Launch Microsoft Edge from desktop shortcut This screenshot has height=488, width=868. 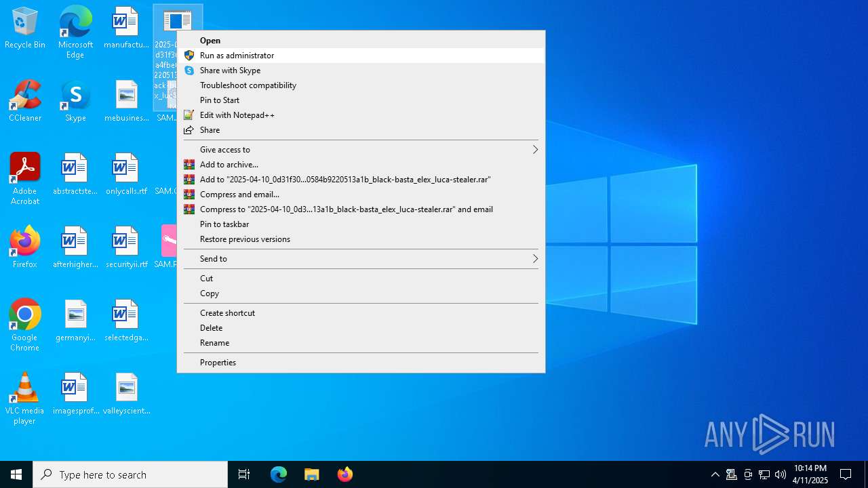tap(75, 33)
